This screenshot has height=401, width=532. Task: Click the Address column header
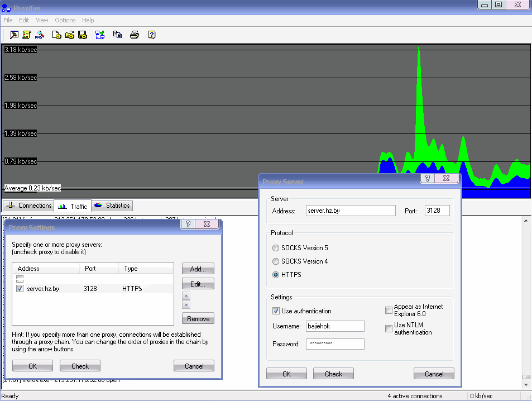[46, 268]
